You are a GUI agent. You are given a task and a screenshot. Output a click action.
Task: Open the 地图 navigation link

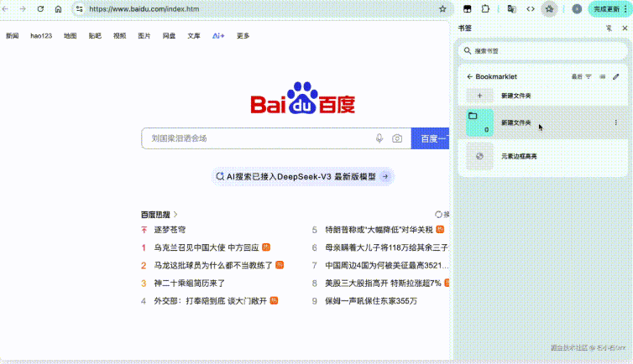pyautogui.click(x=71, y=36)
